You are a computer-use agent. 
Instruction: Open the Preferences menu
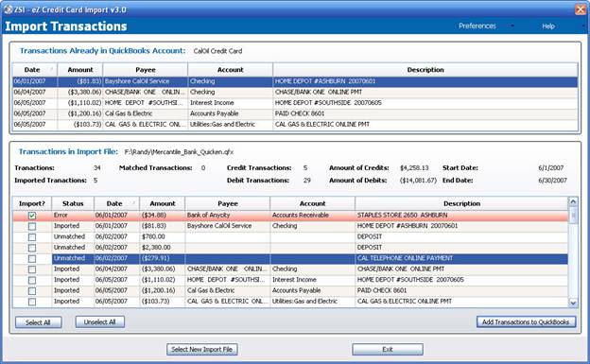click(x=477, y=26)
